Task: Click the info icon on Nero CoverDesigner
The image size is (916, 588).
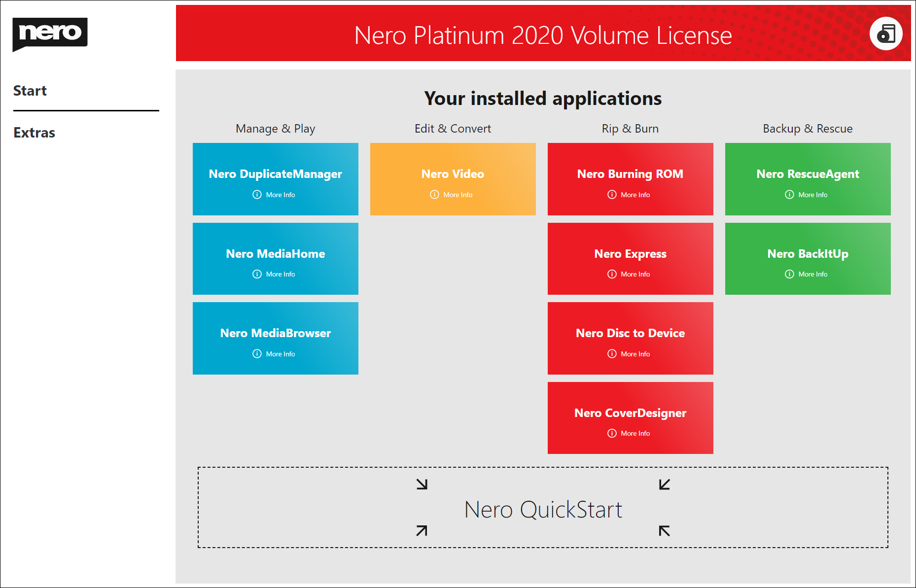Action: coord(611,433)
